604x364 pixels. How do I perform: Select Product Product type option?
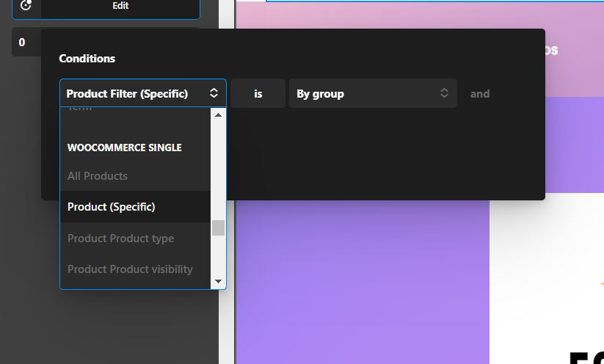[x=120, y=239]
